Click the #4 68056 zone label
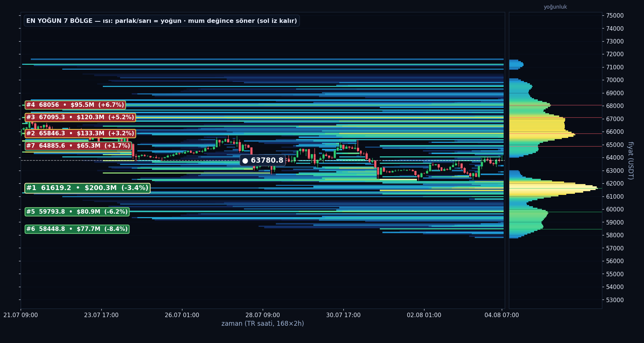Image resolution: width=644 pixels, height=343 pixels. tap(75, 105)
